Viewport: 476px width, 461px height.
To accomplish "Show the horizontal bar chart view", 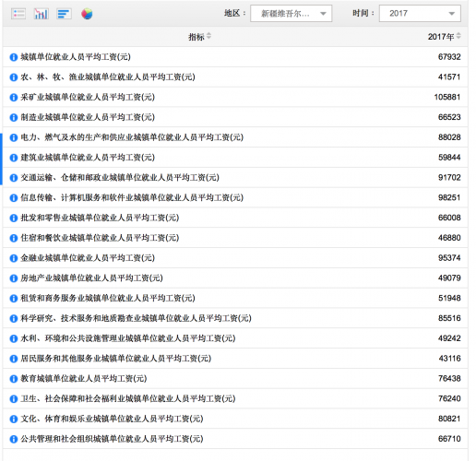I will (64, 14).
